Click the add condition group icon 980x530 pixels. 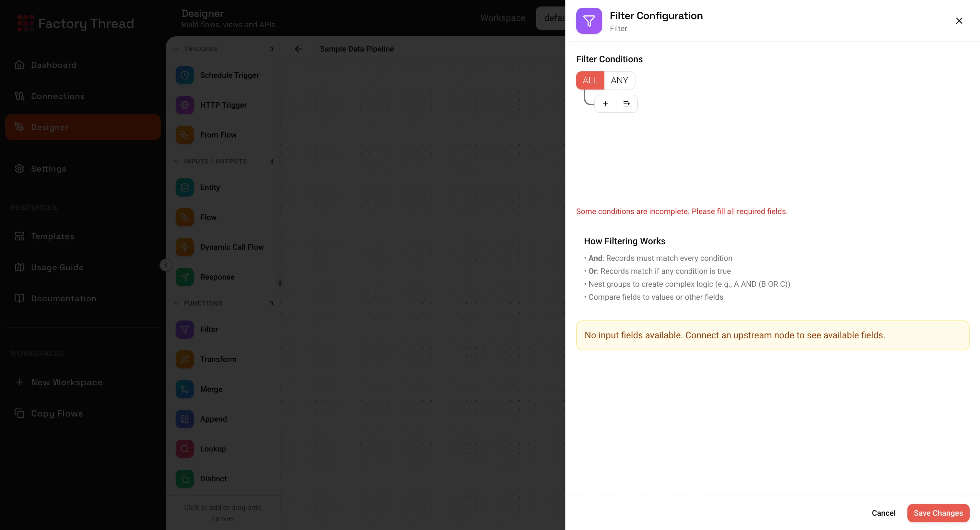coord(626,104)
